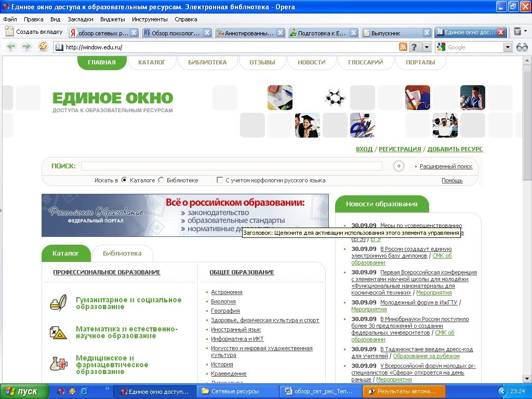Open the closed tabs trash icon
The width and height of the screenshot is (532, 399).
tap(517, 32)
